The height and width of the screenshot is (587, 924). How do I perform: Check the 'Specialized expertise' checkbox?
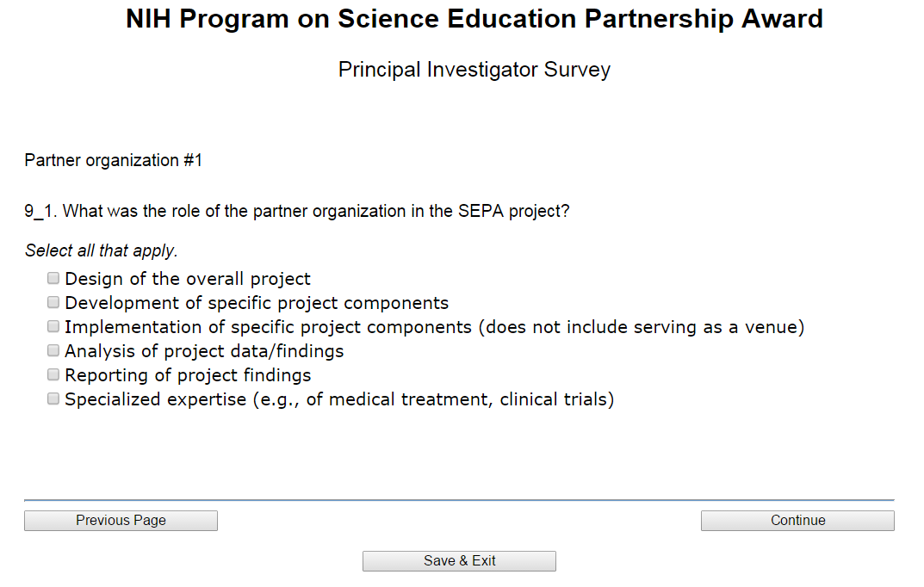53,399
